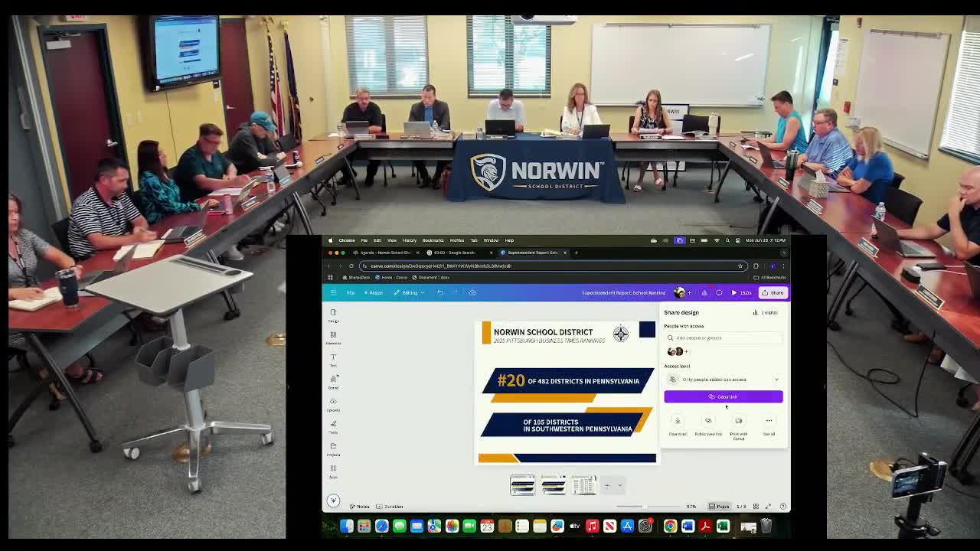
Task: Switch to the Google Search tab
Action: 458,253
